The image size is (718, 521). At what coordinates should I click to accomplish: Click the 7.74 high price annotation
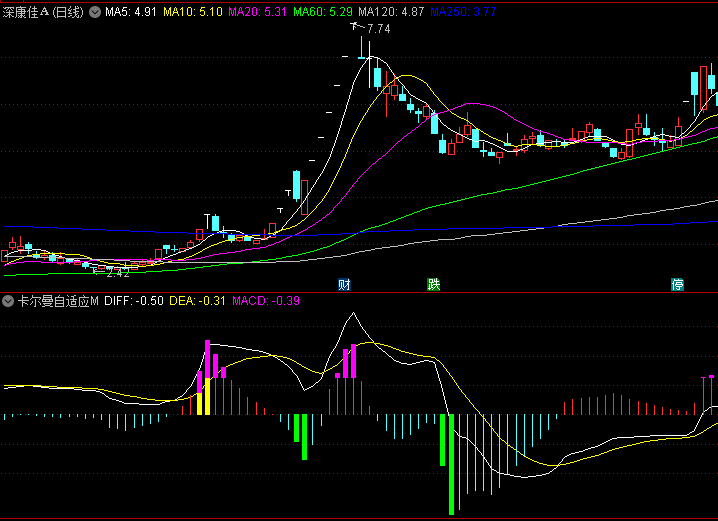point(379,29)
